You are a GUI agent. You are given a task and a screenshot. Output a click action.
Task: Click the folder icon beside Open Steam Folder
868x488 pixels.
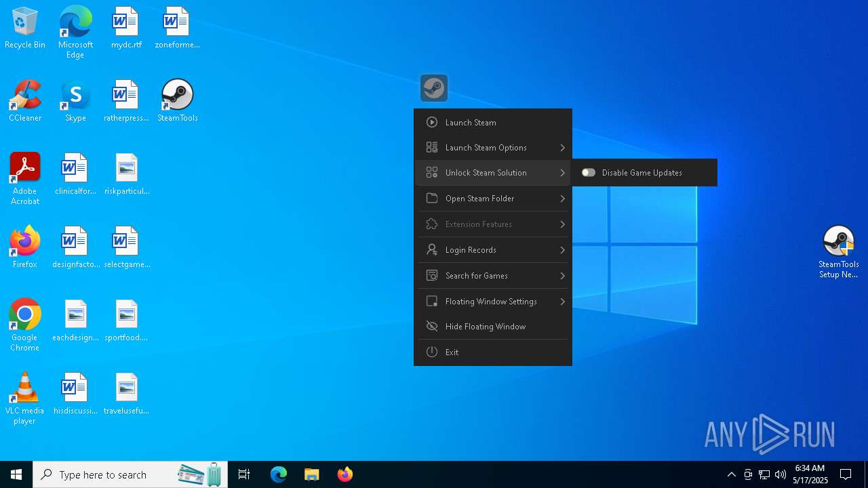(431, 198)
